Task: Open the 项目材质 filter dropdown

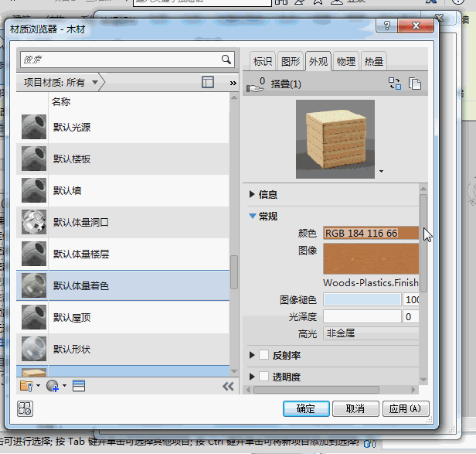Action: (94, 82)
